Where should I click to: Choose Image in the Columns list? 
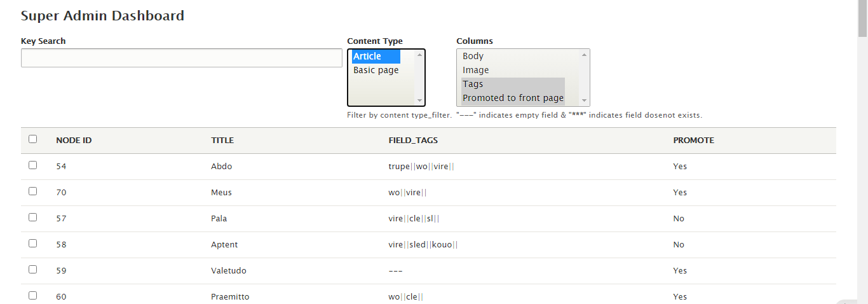[x=476, y=70]
